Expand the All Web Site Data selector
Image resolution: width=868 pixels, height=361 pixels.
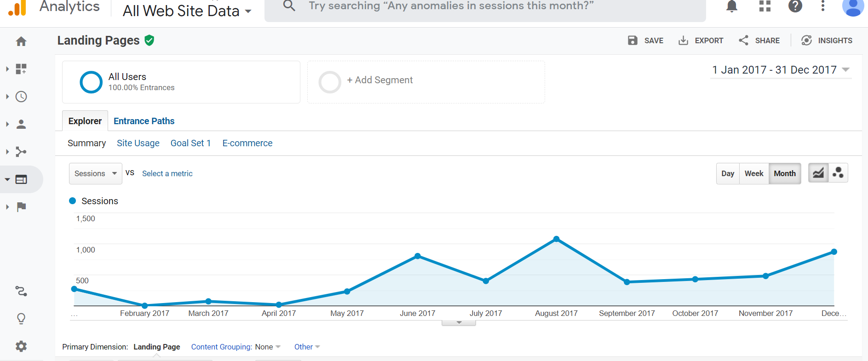[x=187, y=11]
